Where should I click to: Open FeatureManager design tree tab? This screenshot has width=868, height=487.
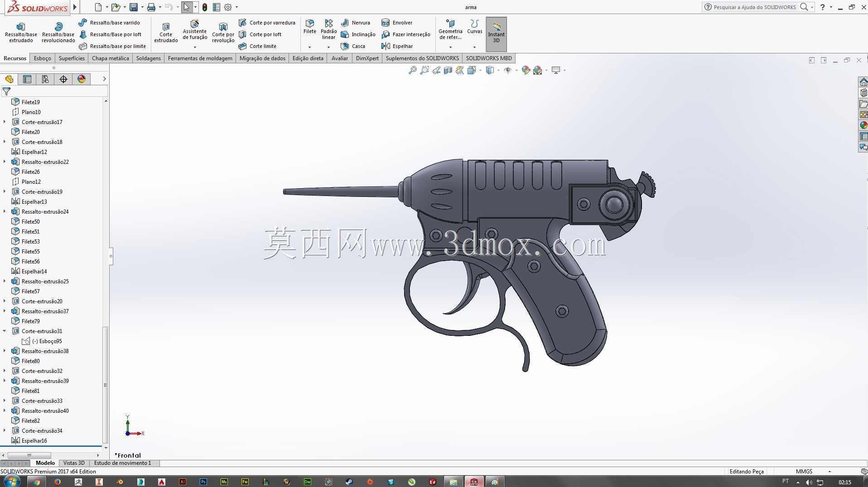(9, 79)
